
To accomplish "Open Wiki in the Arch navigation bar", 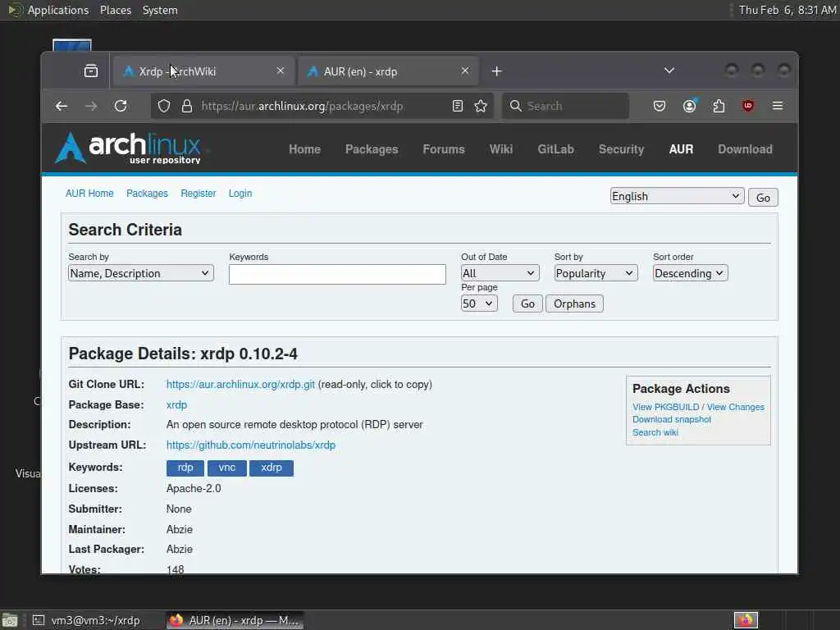I will point(501,149).
